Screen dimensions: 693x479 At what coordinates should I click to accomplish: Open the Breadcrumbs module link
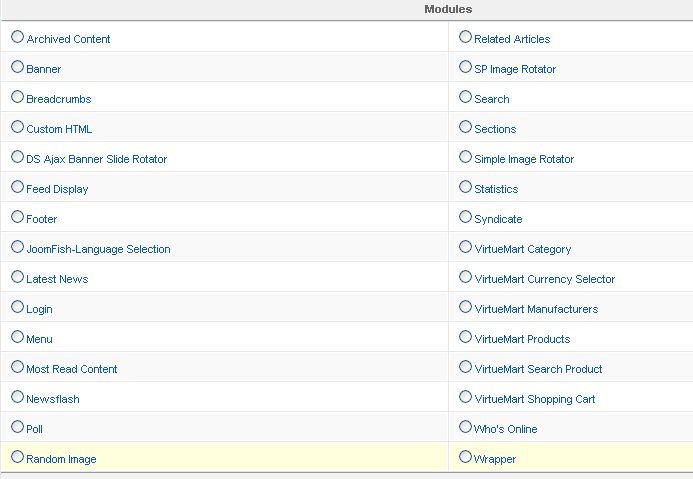[59, 99]
